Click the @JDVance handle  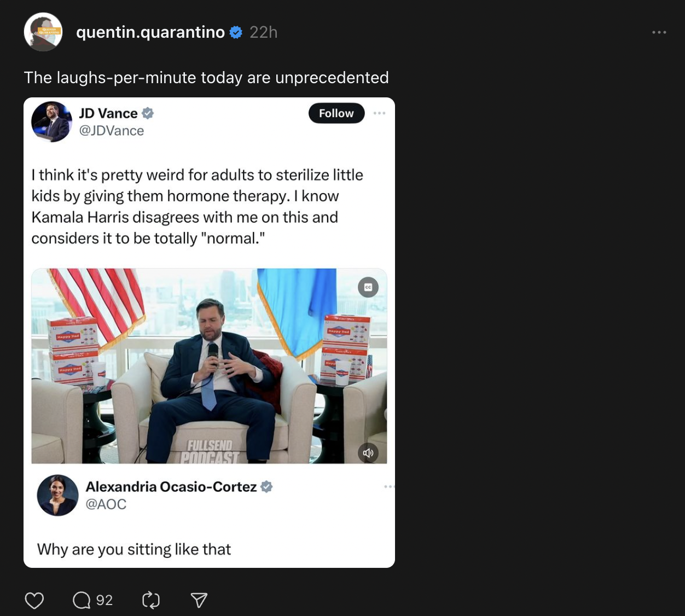click(112, 131)
